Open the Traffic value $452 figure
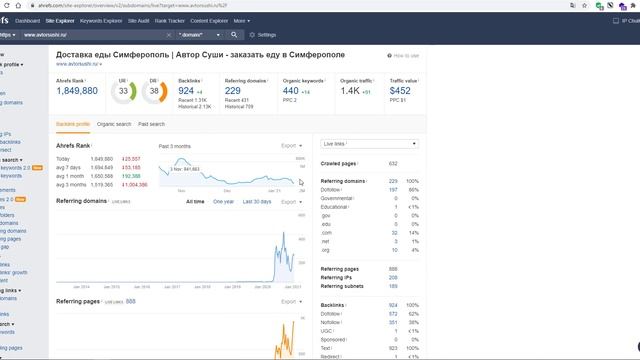 point(400,91)
